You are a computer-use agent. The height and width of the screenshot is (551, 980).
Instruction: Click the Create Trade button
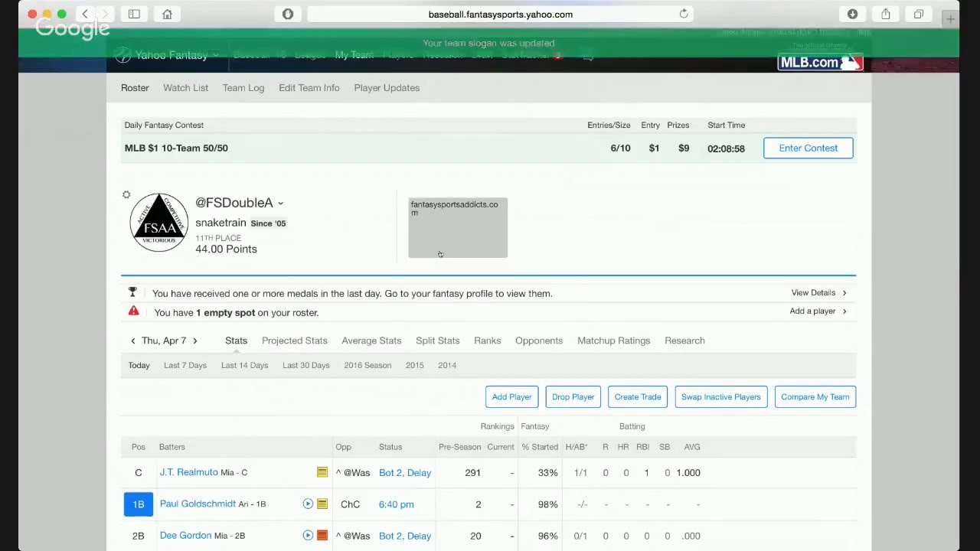pos(638,396)
